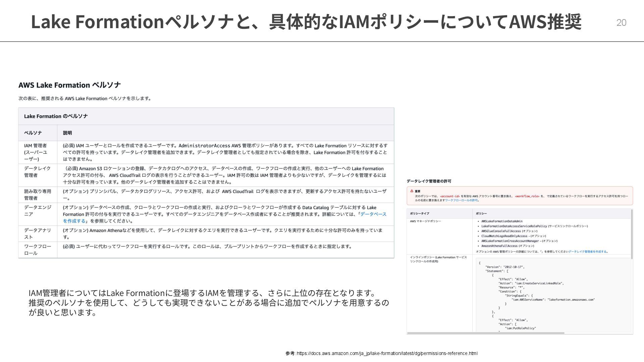Click the iam:CreateServiceLinkedRole action line
644x362 pixels.
click(531, 283)
